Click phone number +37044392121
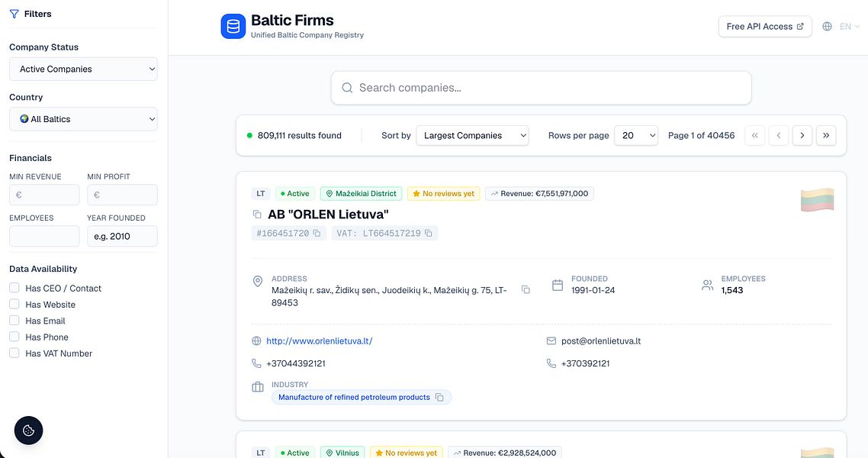The image size is (868, 458). point(296,363)
